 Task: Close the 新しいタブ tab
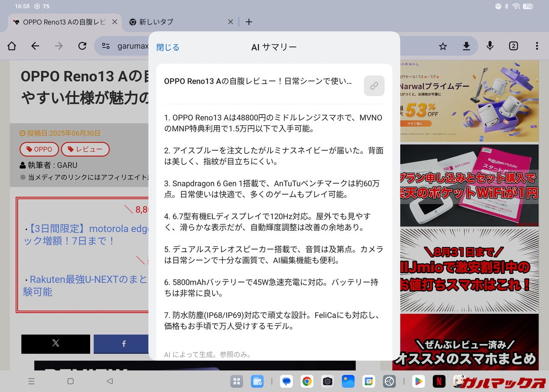click(x=230, y=22)
